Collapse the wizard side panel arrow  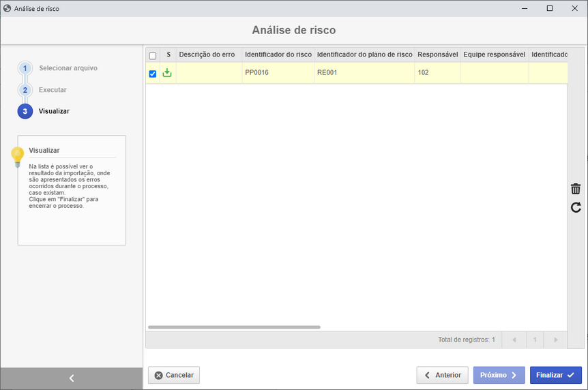point(72,378)
